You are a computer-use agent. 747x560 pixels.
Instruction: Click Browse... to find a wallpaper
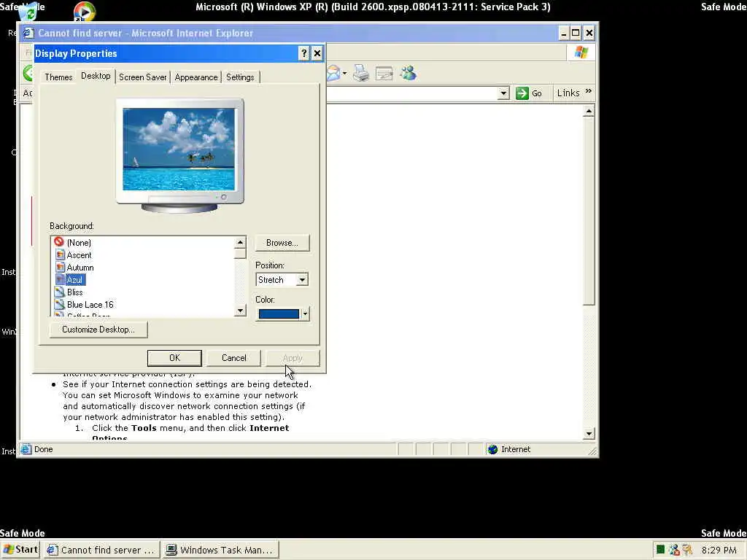pos(282,243)
